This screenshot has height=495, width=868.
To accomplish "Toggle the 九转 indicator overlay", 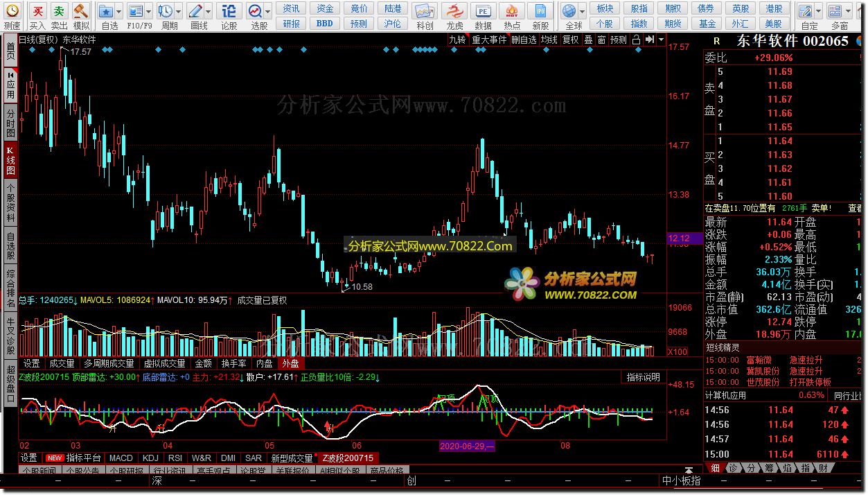I will 457,40.
